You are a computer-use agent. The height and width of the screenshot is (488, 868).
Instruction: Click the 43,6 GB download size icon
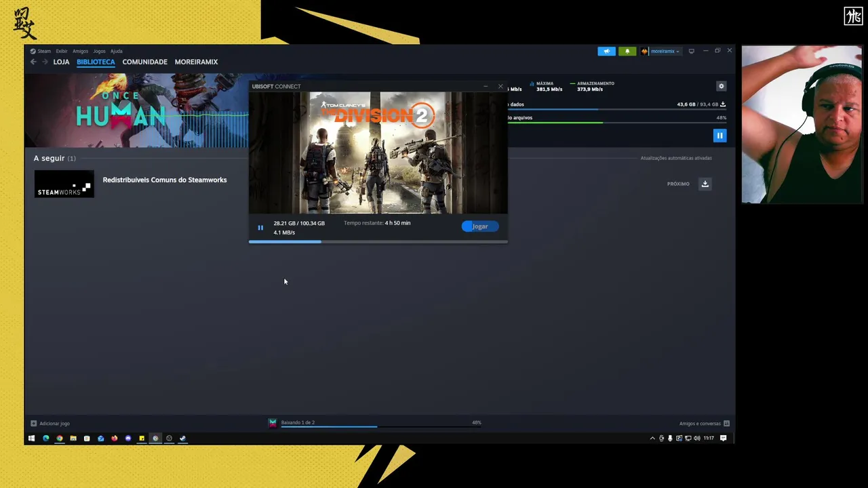point(723,104)
